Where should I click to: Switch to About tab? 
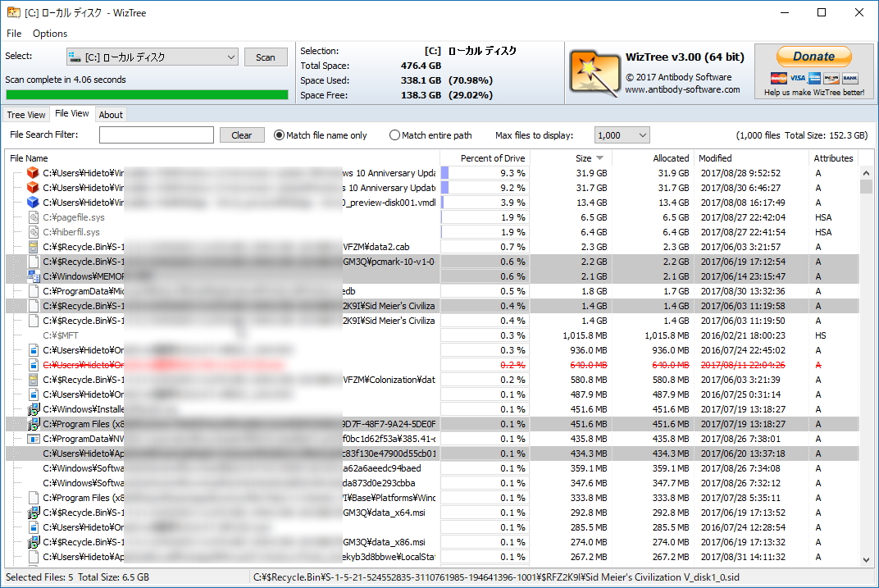[x=111, y=115]
